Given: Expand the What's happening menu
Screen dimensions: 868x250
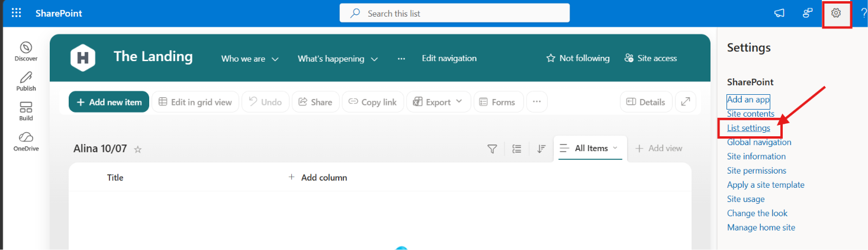Looking at the screenshot, I should point(337,59).
